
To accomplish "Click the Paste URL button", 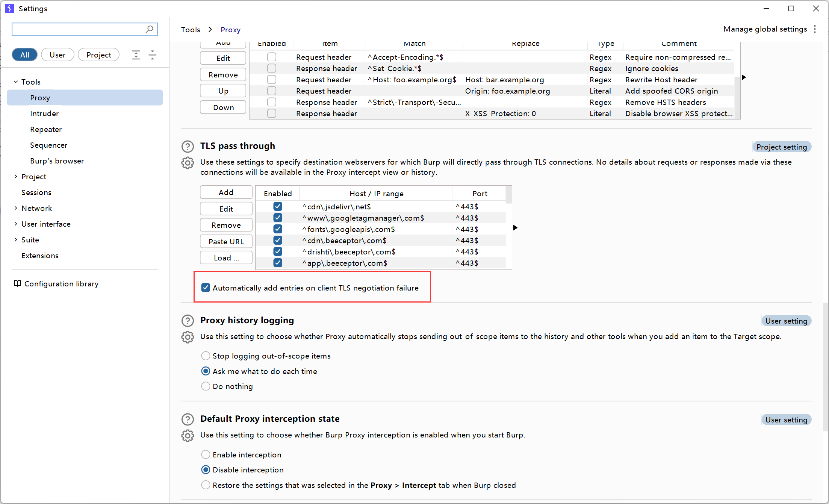I will pos(226,241).
